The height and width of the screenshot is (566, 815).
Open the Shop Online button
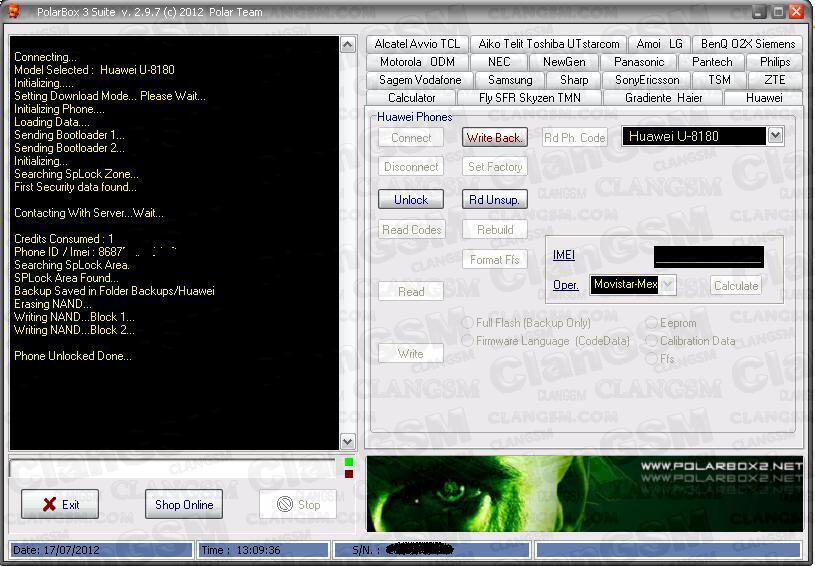tap(184, 504)
